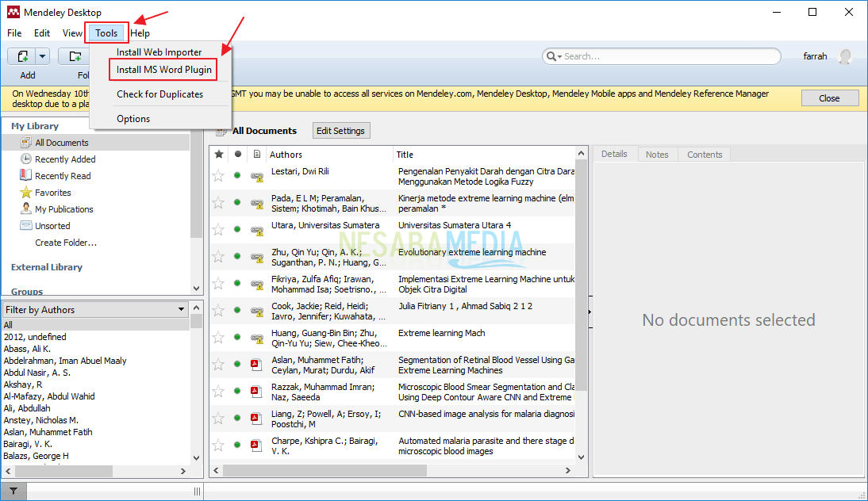Screen dimensions: 868x501
Task: Click warning file icon for Fikriya, Zulfa Afiq
Action: (257, 285)
